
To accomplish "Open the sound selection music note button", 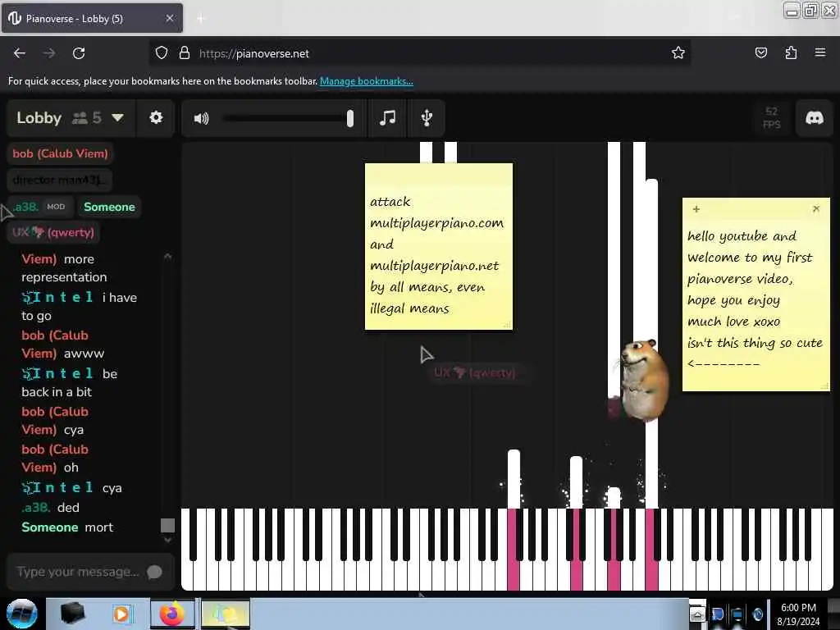I will click(x=387, y=118).
